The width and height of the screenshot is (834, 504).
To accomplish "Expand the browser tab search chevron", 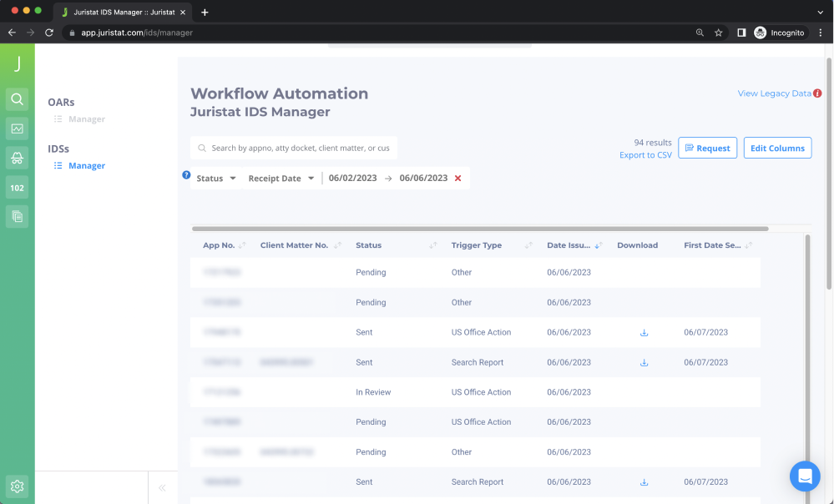I will coord(820,13).
